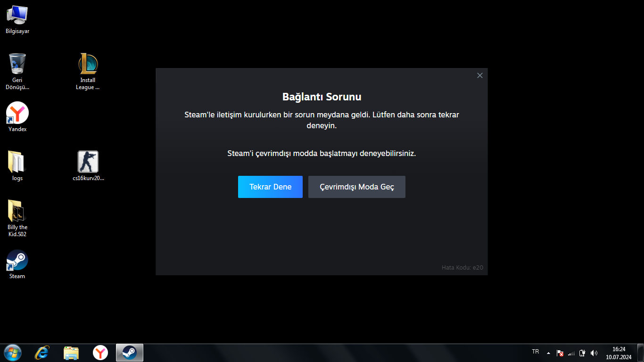
Task: Click the Çevrimdışı Moda Geç button
Action: pyautogui.click(x=357, y=187)
